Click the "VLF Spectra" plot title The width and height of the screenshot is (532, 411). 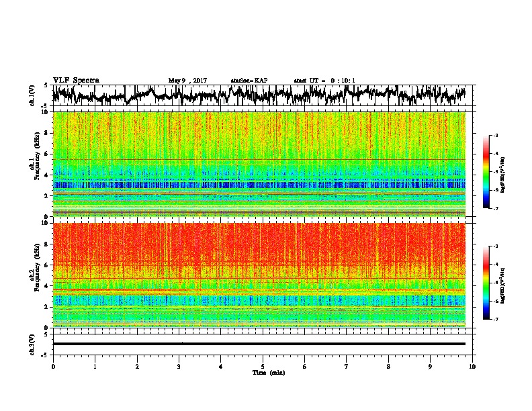[76, 81]
